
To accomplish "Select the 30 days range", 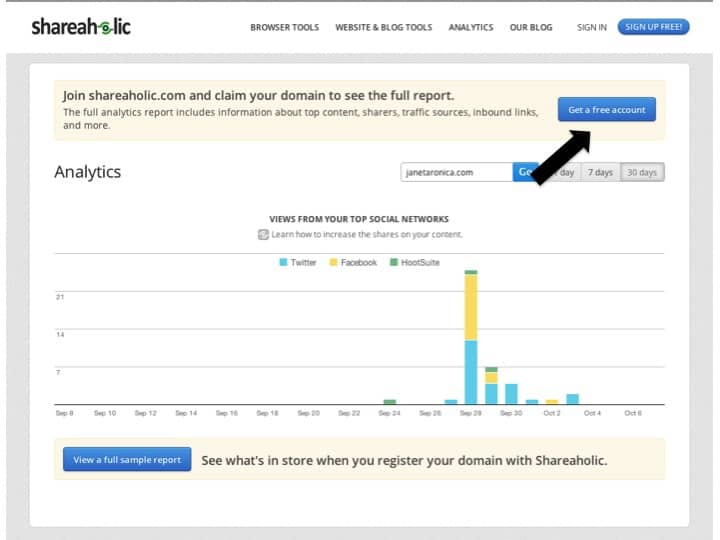I will point(642,172).
